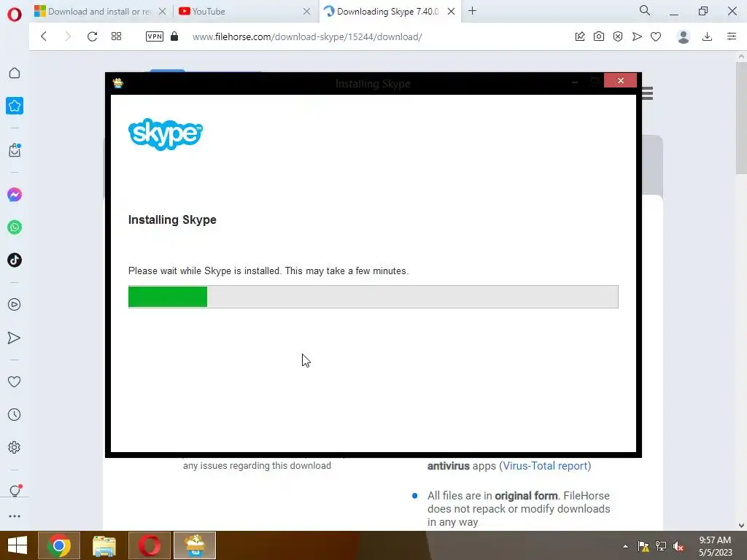The width and height of the screenshot is (747, 560).
Task: Open the network tray icon
Action: 661,546
